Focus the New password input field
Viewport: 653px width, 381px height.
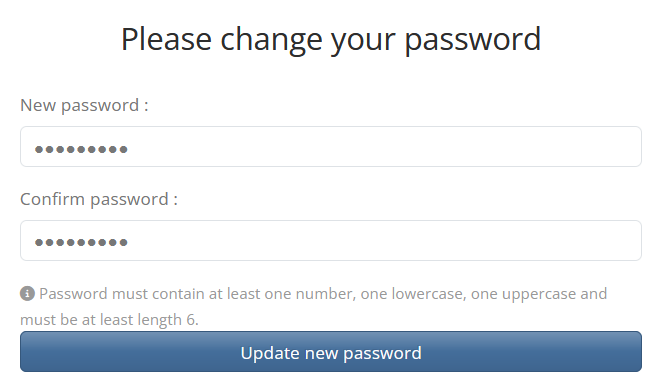tap(331, 147)
